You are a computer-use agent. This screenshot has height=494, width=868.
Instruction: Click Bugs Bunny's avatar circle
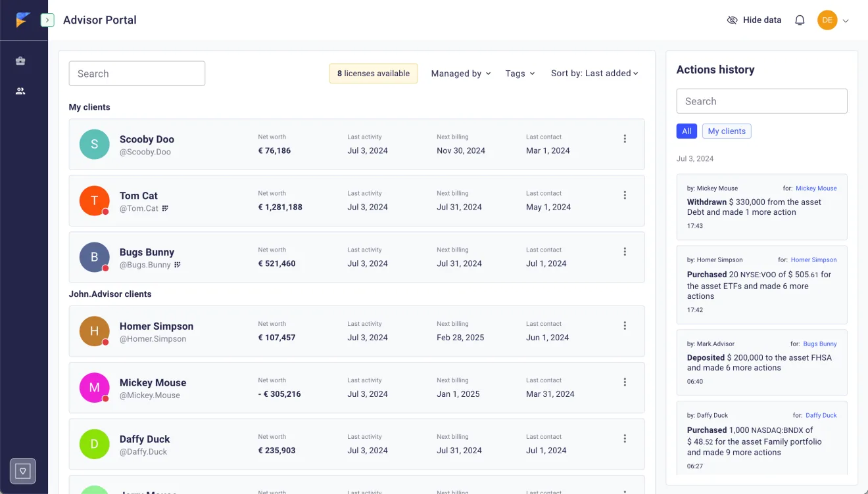click(x=95, y=258)
